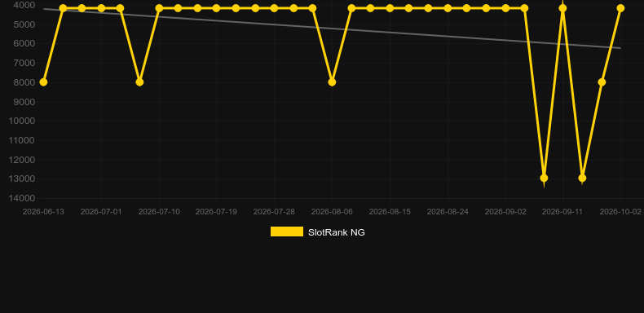Click the 11000 y-axis label

pyautogui.click(x=22, y=140)
